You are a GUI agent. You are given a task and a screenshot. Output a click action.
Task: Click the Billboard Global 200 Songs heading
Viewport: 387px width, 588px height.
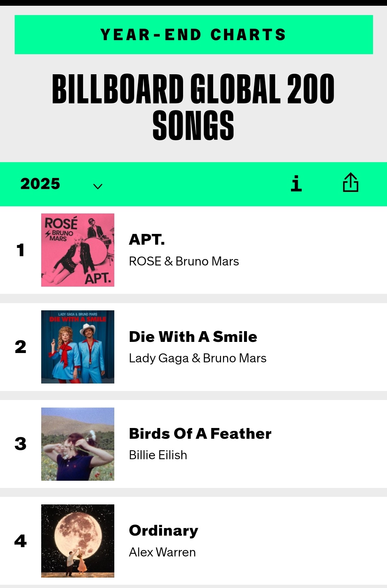[x=193, y=107]
